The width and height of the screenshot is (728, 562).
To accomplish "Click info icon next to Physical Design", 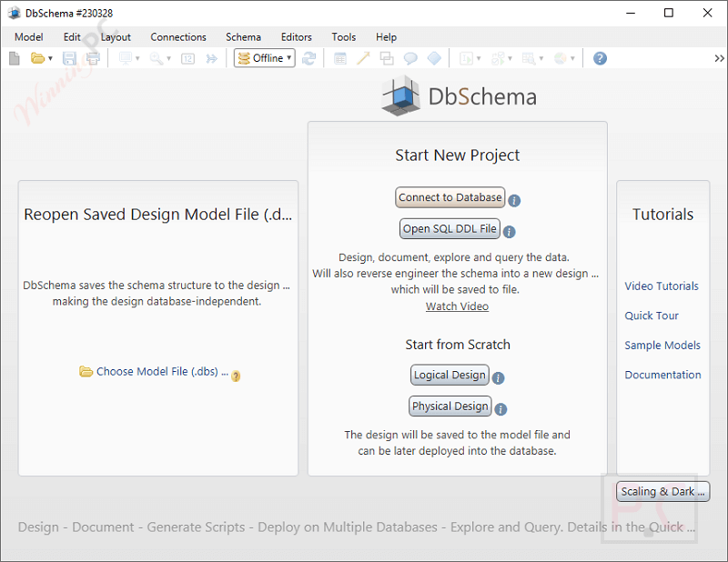I will [x=500, y=409].
